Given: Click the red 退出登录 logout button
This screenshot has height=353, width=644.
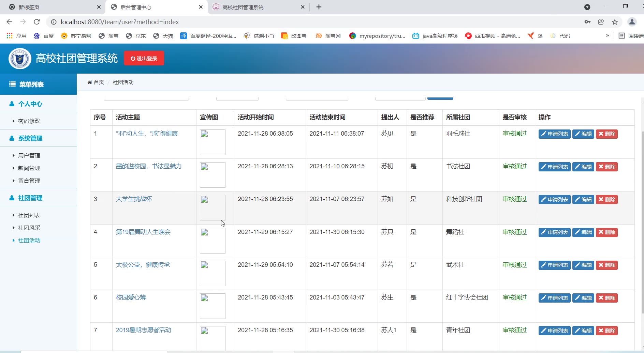Looking at the screenshot, I should tap(144, 58).
